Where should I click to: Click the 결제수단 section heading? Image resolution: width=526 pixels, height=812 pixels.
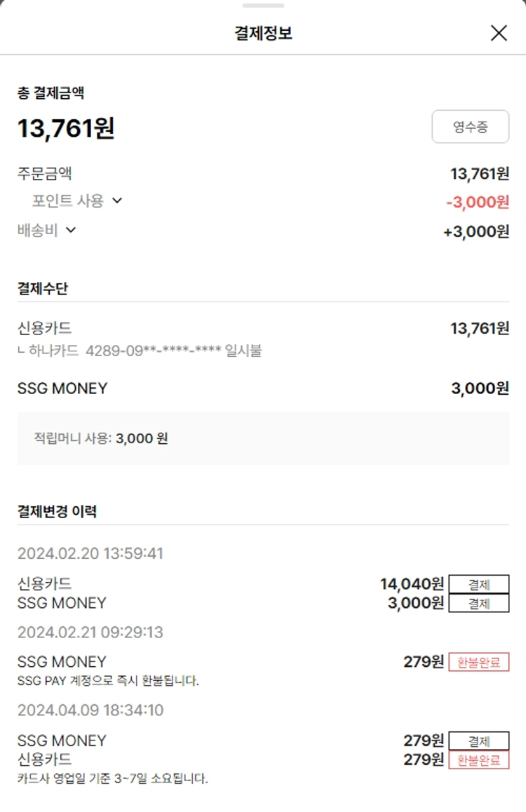43,288
